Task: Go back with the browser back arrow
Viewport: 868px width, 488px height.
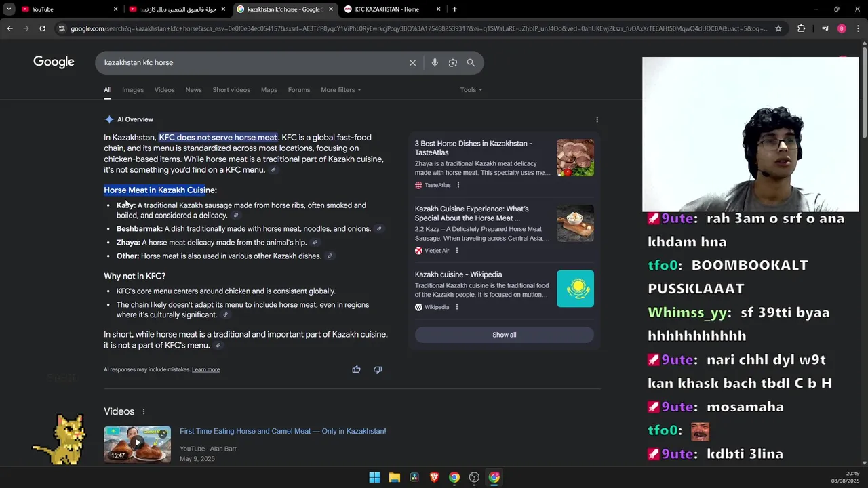Action: (9, 28)
